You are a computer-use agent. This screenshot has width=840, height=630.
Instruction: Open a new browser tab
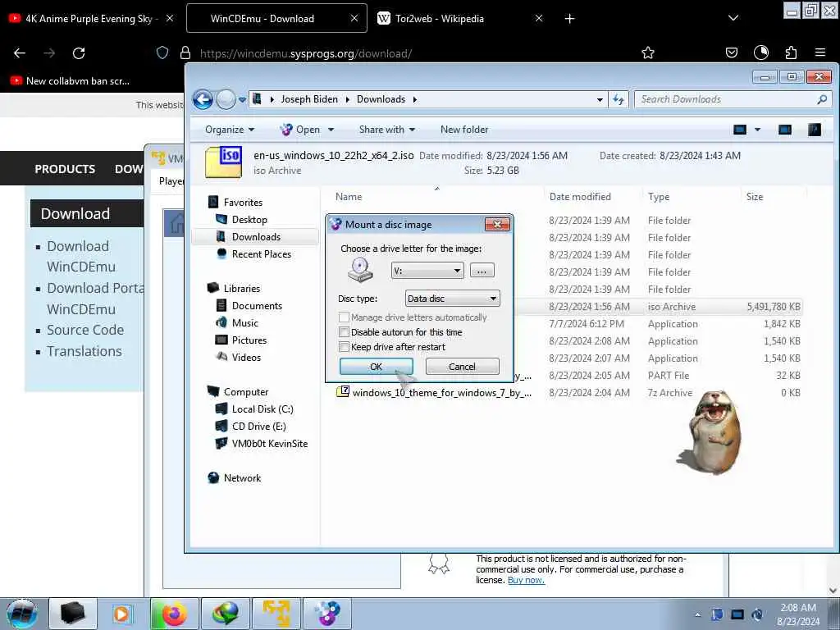coord(569,19)
